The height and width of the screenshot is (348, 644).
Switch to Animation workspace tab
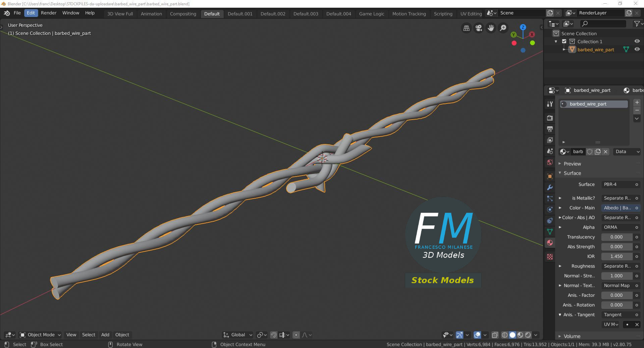151,14
